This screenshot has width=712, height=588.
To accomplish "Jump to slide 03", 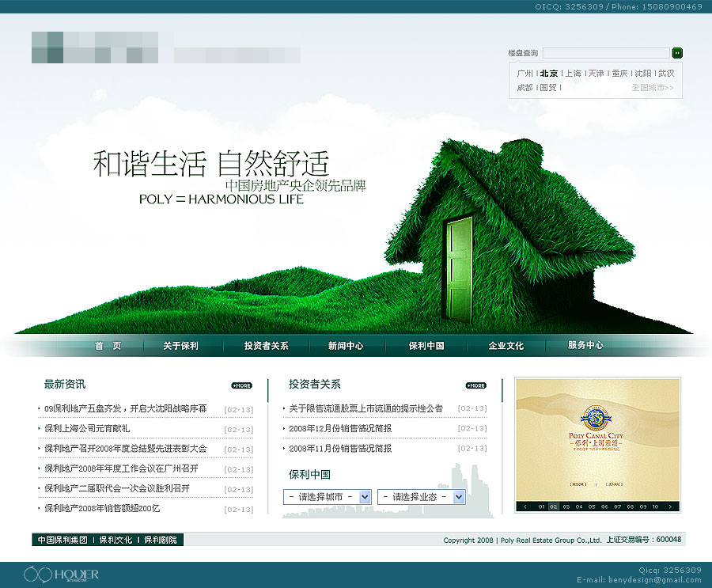I will (x=566, y=506).
